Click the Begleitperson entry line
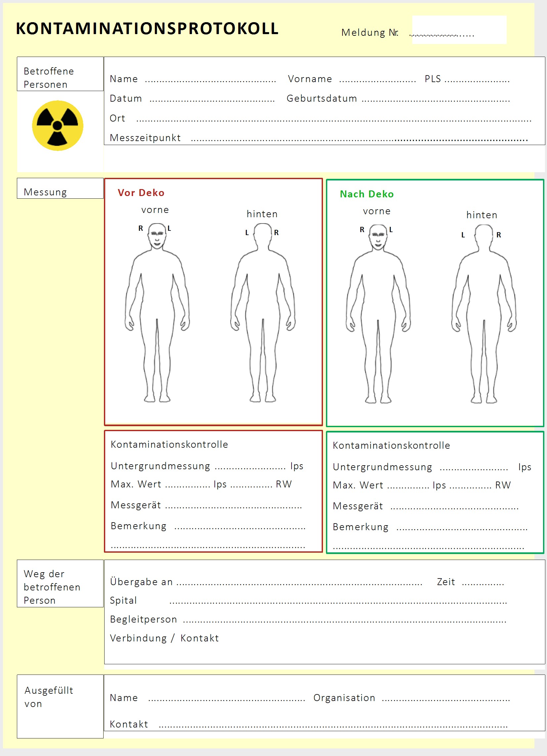Viewport: 547px width, 756px height. [x=344, y=620]
